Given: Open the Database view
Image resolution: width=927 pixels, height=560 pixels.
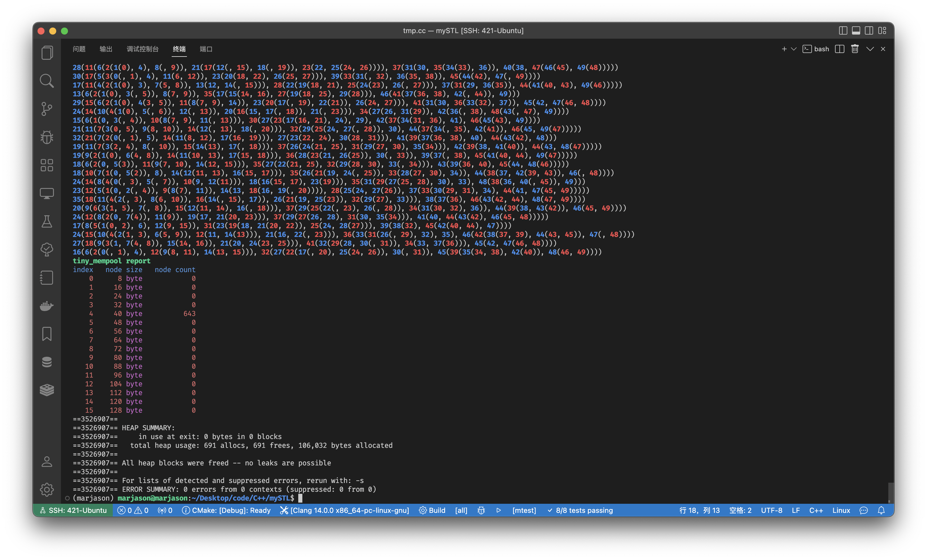Looking at the screenshot, I should coord(47,362).
